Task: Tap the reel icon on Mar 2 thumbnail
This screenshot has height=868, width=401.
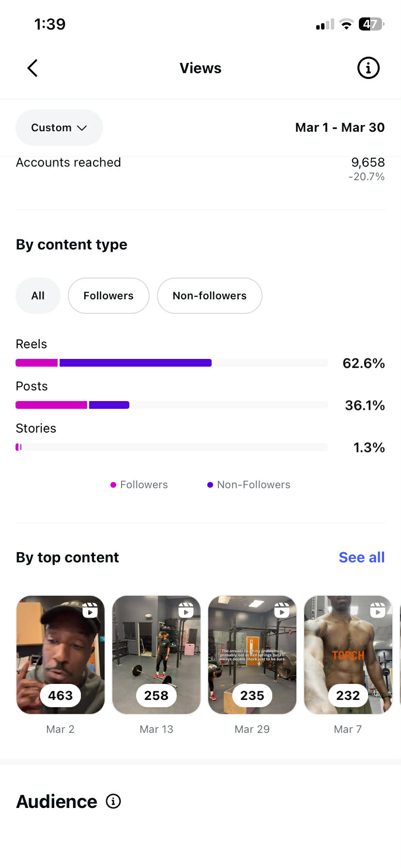Action: pyautogui.click(x=90, y=610)
